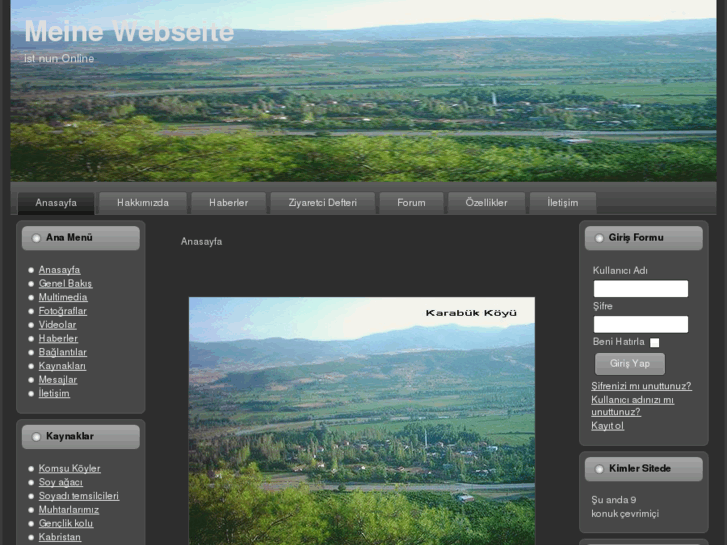This screenshot has height=545, width=727.
Task: Open the Anasayfa navigation tab
Action: click(56, 203)
